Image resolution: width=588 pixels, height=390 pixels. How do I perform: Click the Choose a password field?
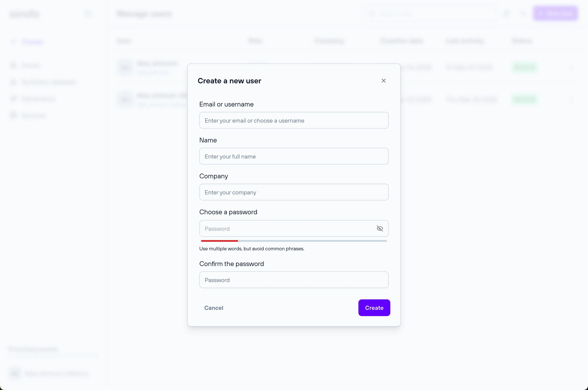pos(286,228)
